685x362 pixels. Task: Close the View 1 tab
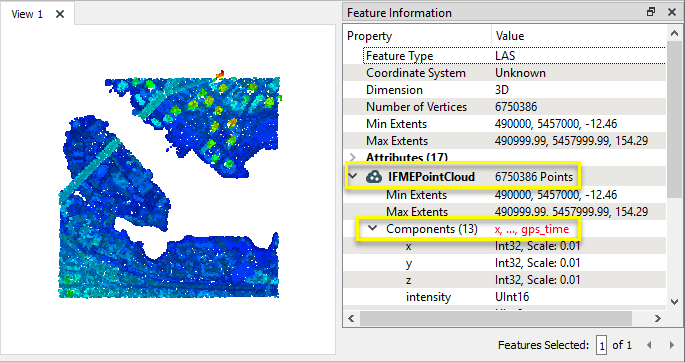click(60, 14)
